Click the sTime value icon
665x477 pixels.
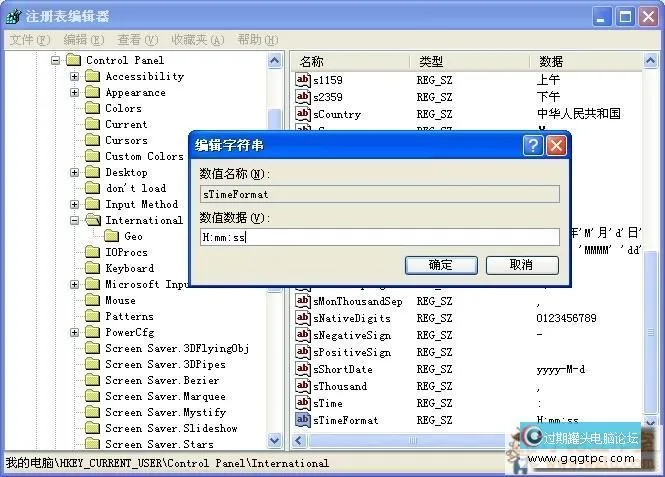coord(303,402)
